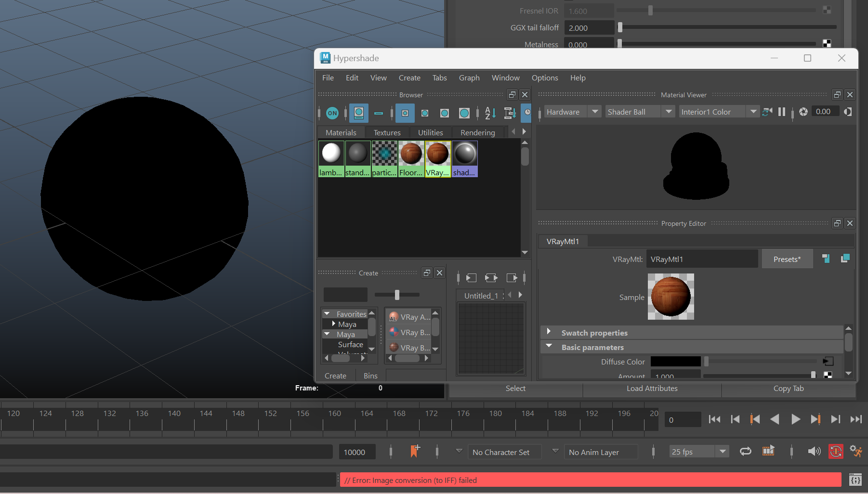
Task: Select the lambert material swatch
Action: click(x=331, y=159)
